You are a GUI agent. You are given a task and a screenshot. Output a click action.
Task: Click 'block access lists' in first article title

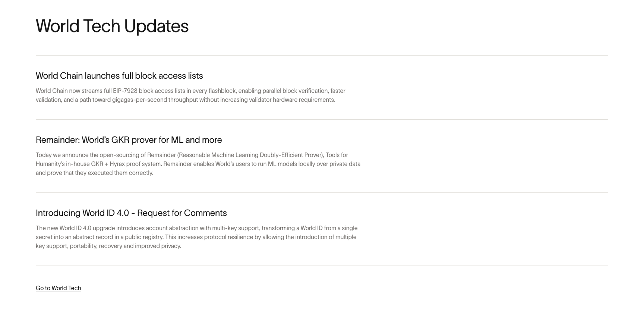click(x=169, y=76)
